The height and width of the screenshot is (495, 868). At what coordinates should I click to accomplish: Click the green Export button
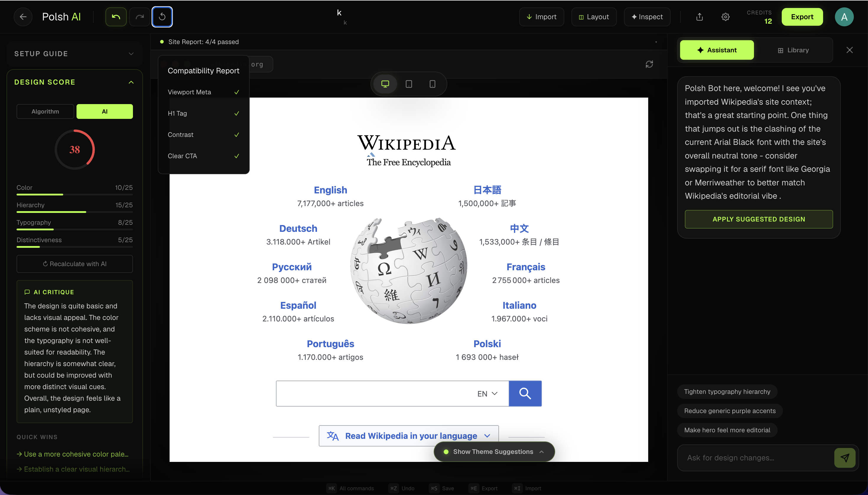coord(802,17)
